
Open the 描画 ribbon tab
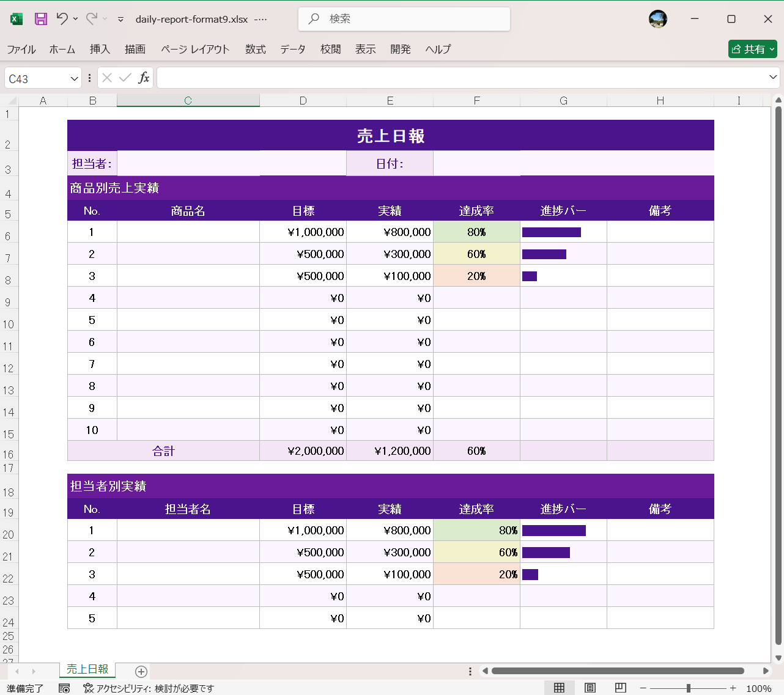(135, 50)
